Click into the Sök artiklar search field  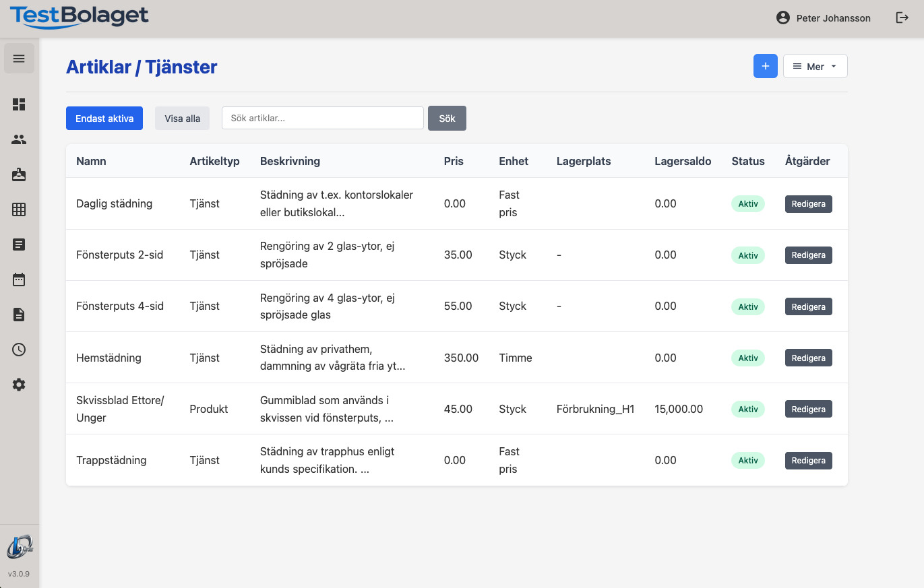pos(322,118)
